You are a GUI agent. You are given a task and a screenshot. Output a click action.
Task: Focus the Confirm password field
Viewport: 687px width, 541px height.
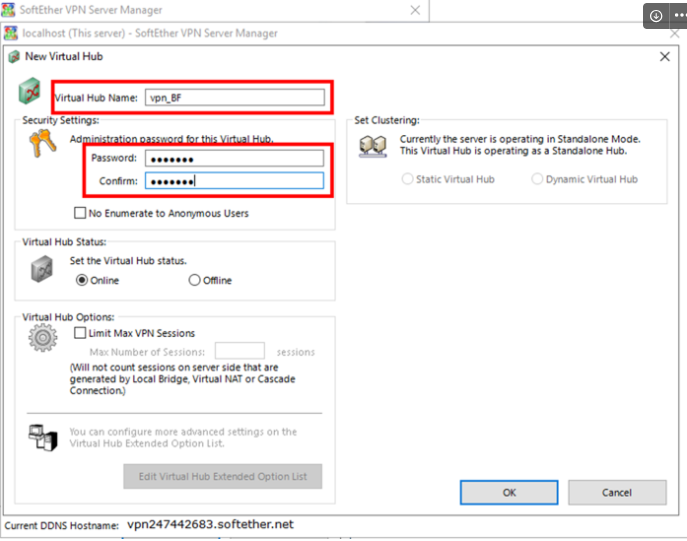coord(234,181)
